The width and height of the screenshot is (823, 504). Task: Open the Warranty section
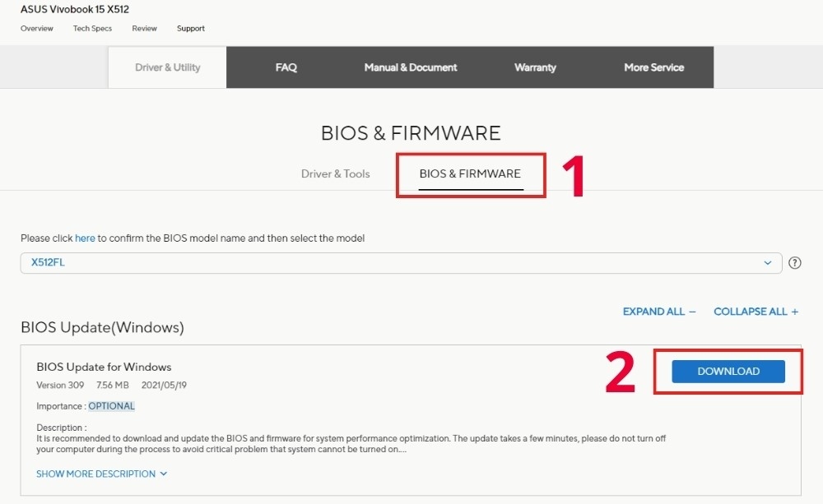pyautogui.click(x=535, y=67)
